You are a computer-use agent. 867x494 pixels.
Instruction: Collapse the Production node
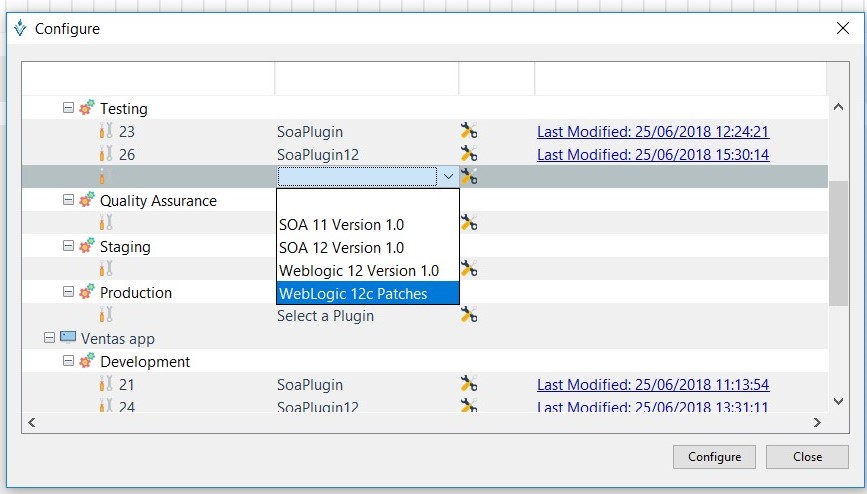68,292
